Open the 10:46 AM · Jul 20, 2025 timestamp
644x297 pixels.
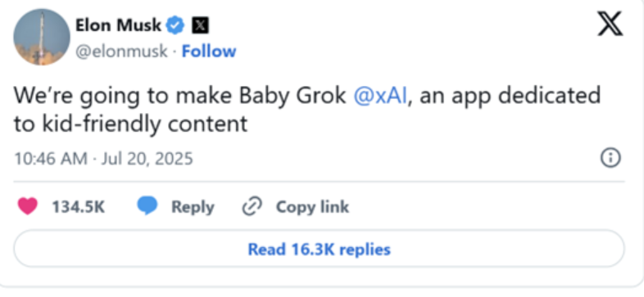tap(103, 159)
